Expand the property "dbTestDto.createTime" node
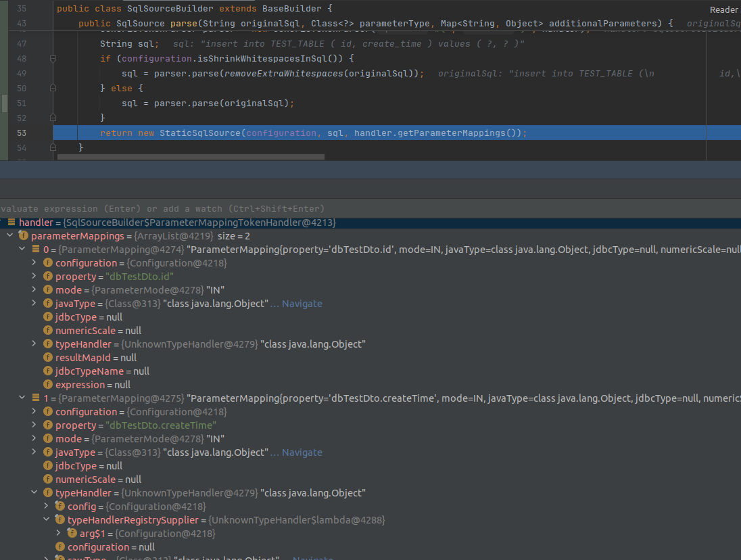The height and width of the screenshot is (560, 741). 34,425
